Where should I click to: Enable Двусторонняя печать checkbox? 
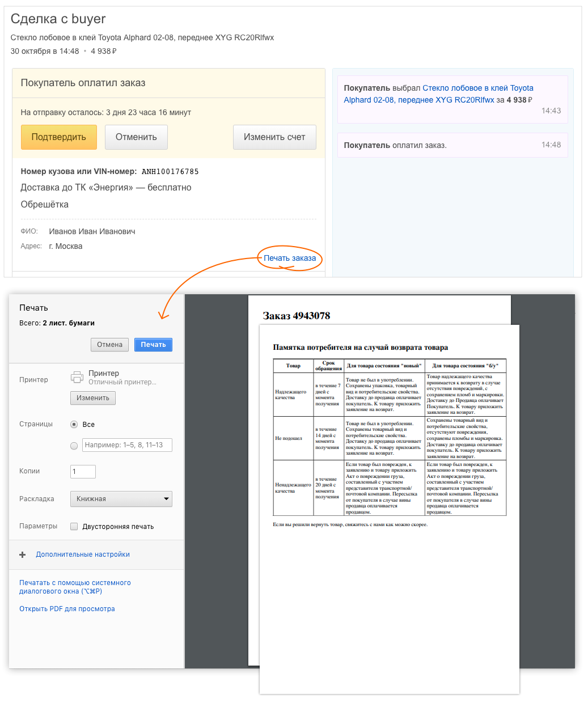(74, 526)
